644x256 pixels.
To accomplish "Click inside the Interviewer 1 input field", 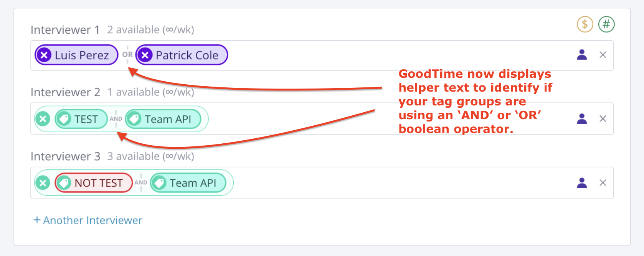I will tap(384, 55).
